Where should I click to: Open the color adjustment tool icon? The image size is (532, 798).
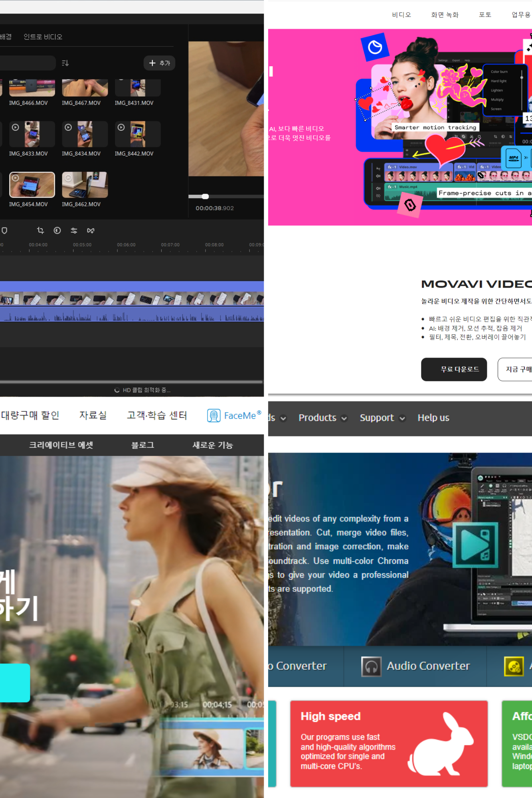pos(57,231)
